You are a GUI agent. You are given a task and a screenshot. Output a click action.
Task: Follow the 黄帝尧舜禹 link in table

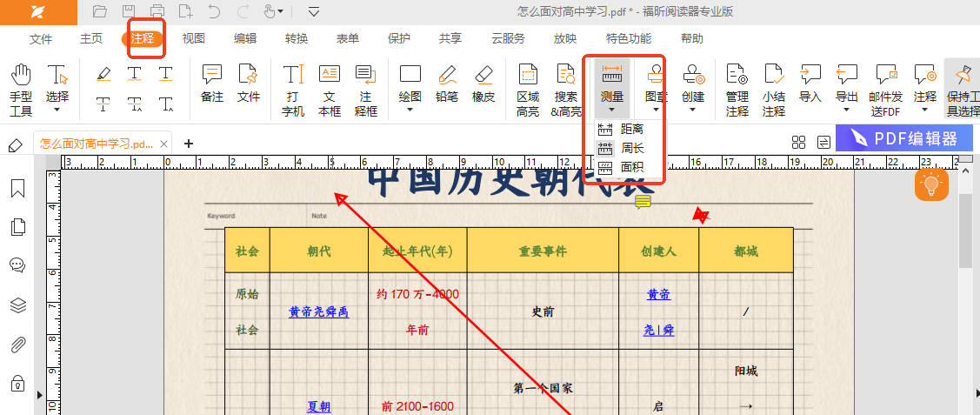(x=319, y=311)
